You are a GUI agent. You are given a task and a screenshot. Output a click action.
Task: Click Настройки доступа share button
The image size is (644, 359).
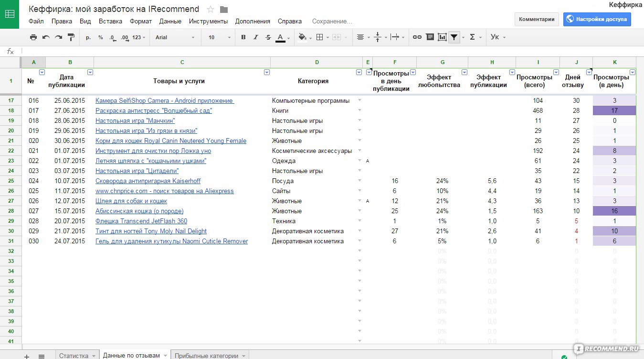tap(597, 19)
